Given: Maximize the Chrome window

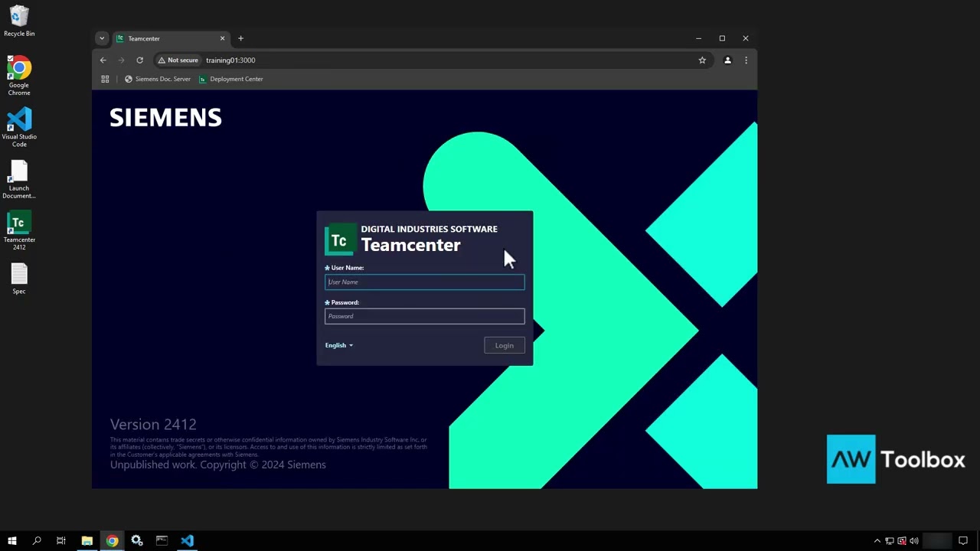Looking at the screenshot, I should (722, 38).
